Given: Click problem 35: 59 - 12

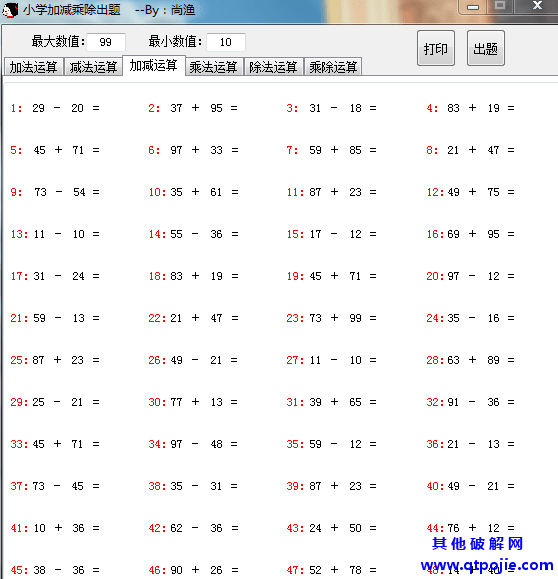Looking at the screenshot, I should click(331, 444).
